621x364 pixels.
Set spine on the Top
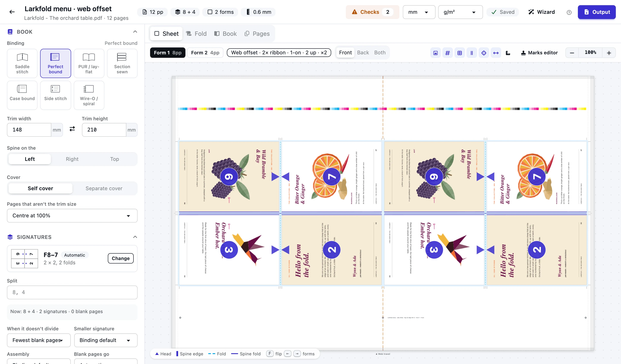click(x=114, y=159)
